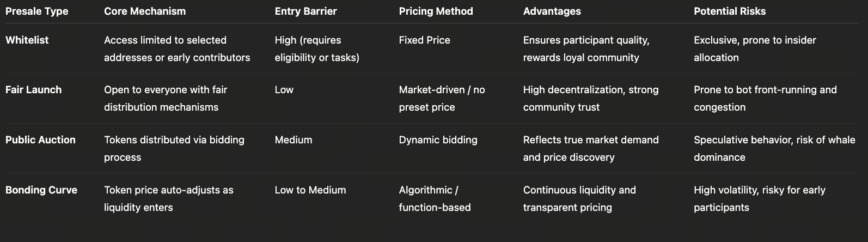Viewport: 868px width, 242px height.
Task: Select the Fair Launch row label
Action: click(33, 90)
